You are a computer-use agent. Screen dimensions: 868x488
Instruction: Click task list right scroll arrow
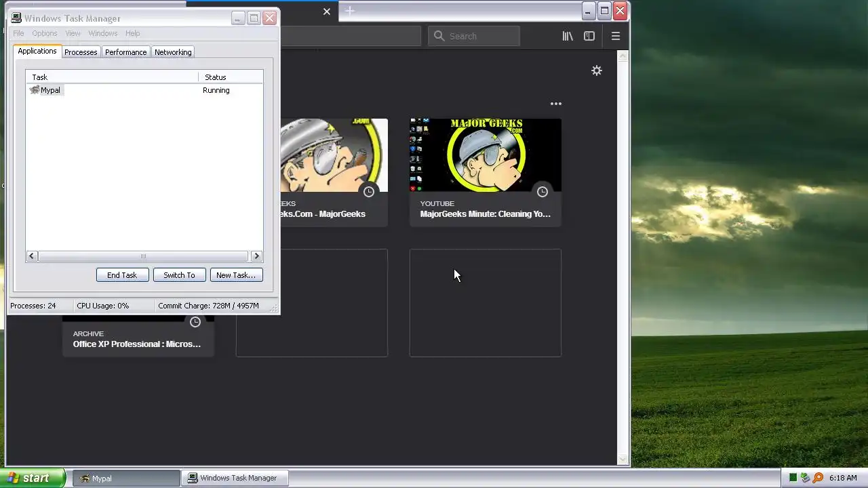click(x=256, y=256)
